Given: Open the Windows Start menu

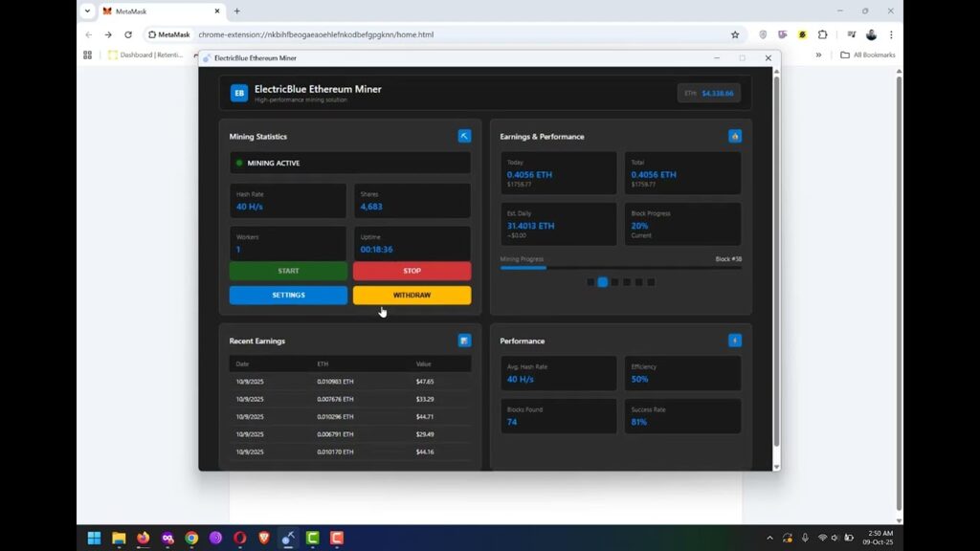Looking at the screenshot, I should 95,538.
